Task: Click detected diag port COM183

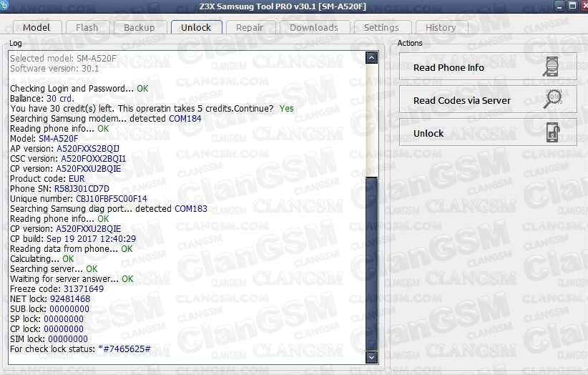Action: click(191, 208)
